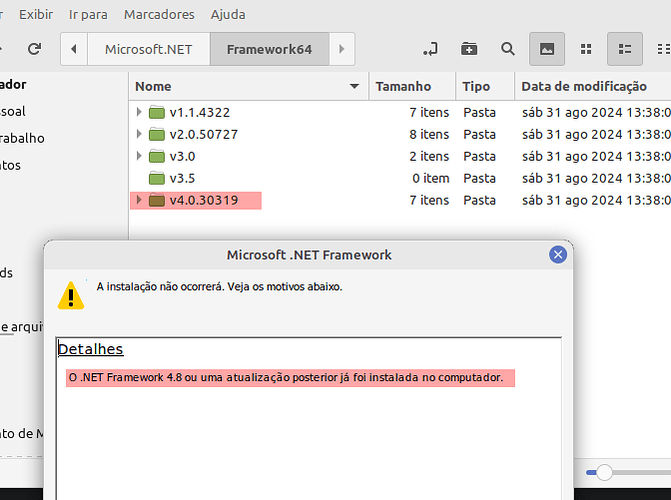Open the Ir para menu
Viewport: 671px width, 500px height.
click(x=88, y=15)
